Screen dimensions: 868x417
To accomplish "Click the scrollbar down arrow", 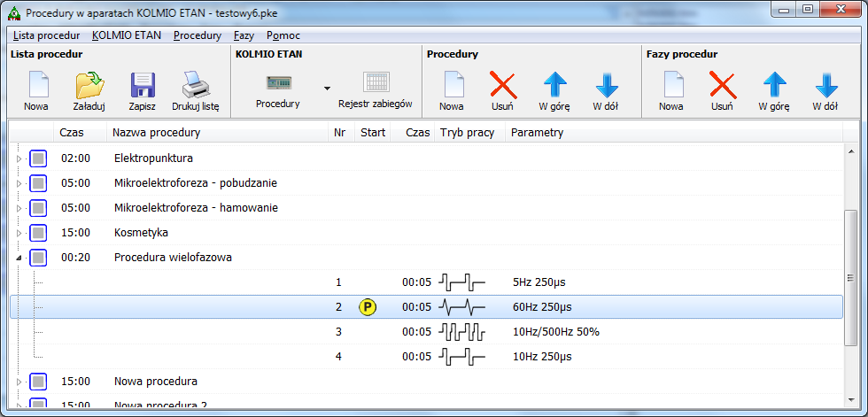I will click(850, 399).
